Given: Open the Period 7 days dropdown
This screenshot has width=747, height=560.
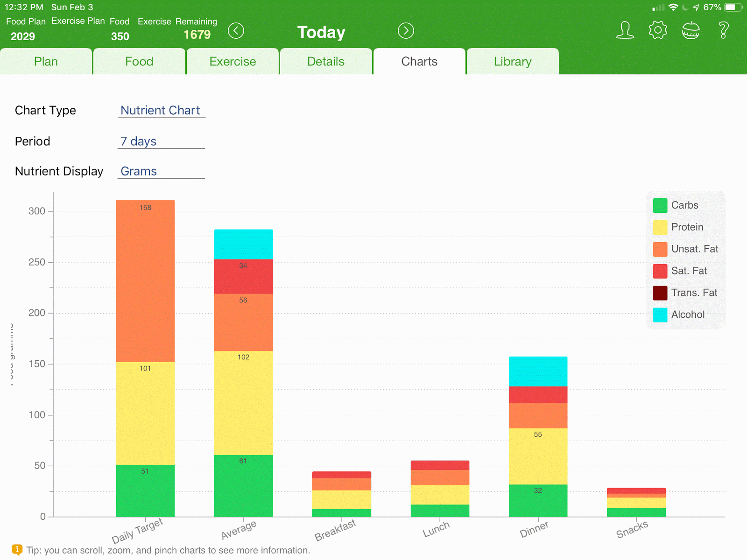Looking at the screenshot, I should (x=161, y=141).
